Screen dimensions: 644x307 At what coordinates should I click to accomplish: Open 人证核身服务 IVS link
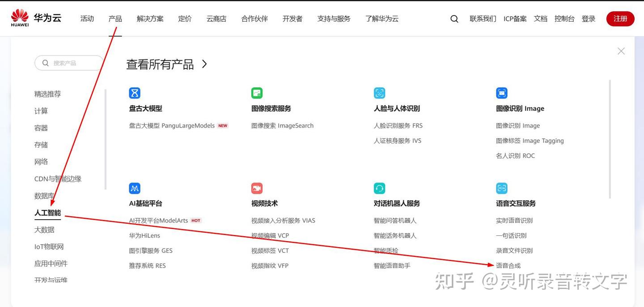point(398,141)
